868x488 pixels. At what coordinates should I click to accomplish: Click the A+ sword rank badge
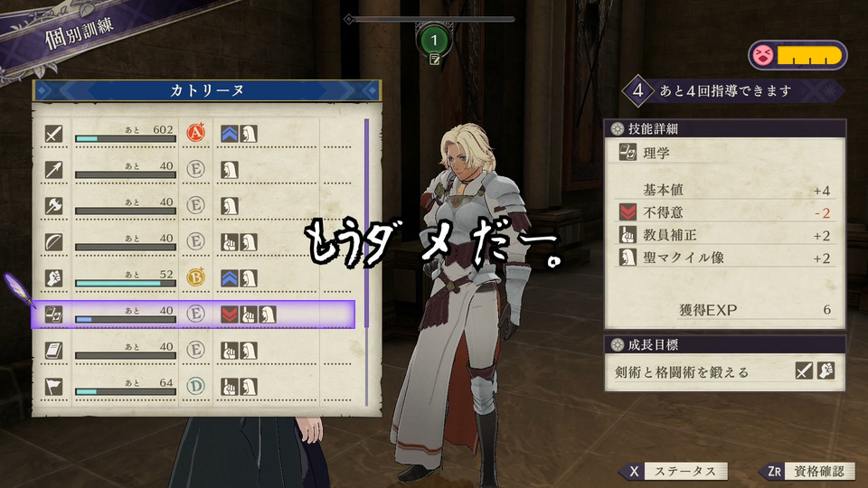[195, 133]
